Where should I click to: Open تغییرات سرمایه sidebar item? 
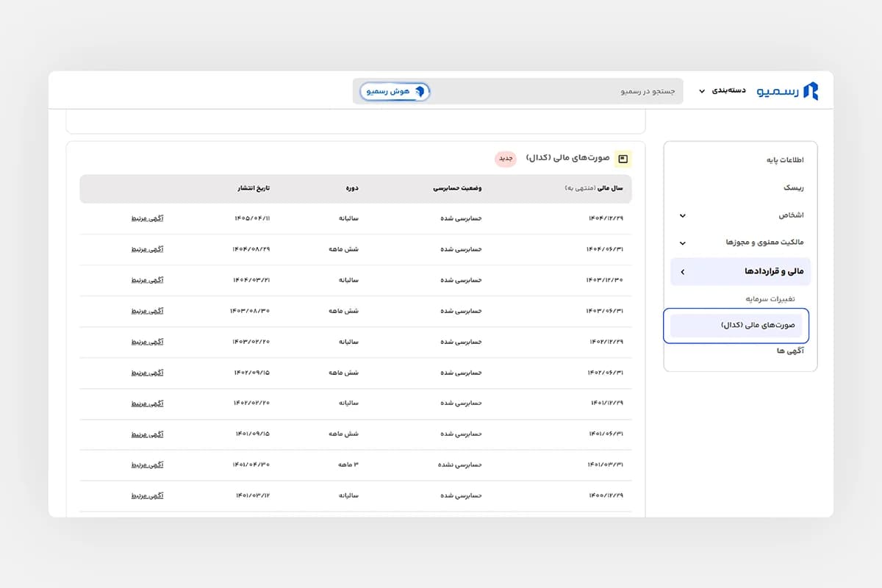[x=770, y=299]
